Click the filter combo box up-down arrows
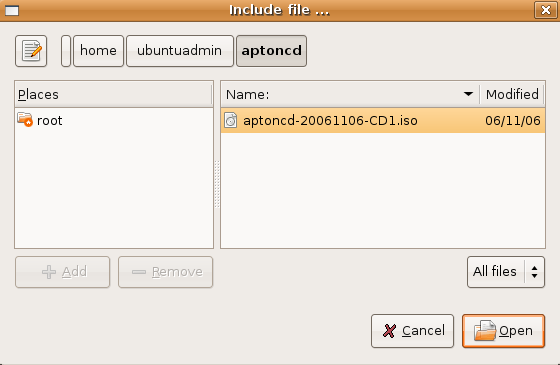This screenshot has width=560, height=365. point(534,272)
